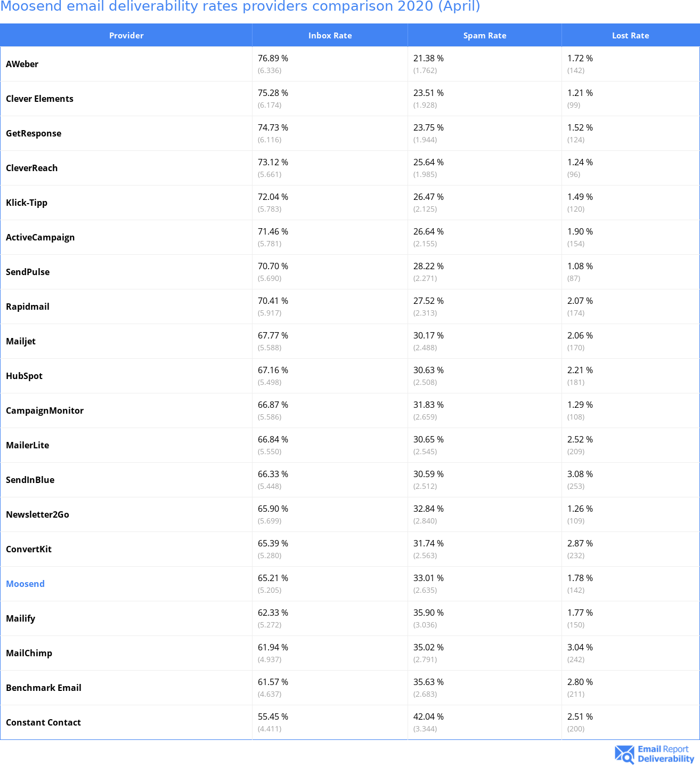This screenshot has height=765, width=700.
Task: Select Constant Contact's 42.04 % spam rate
Action: click(x=428, y=716)
